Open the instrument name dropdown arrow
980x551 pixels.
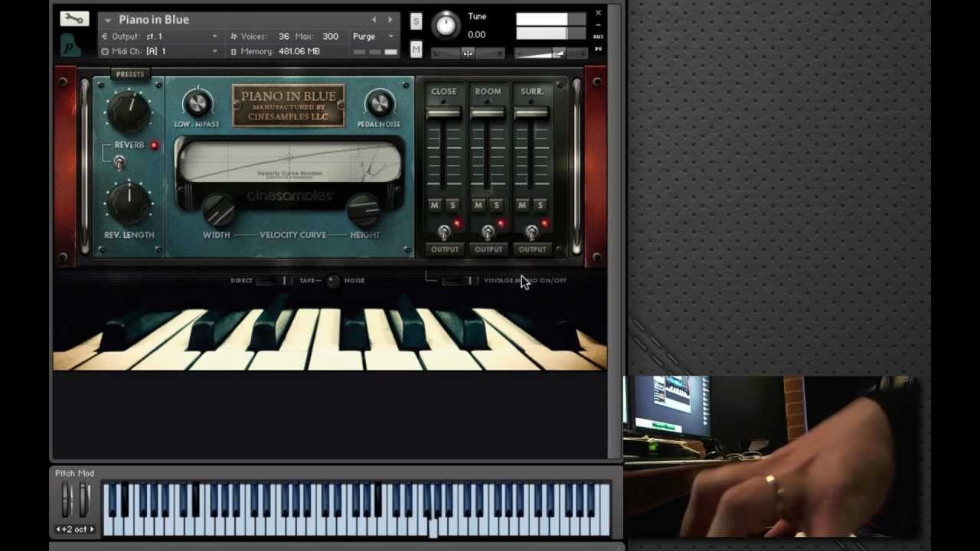click(x=108, y=20)
